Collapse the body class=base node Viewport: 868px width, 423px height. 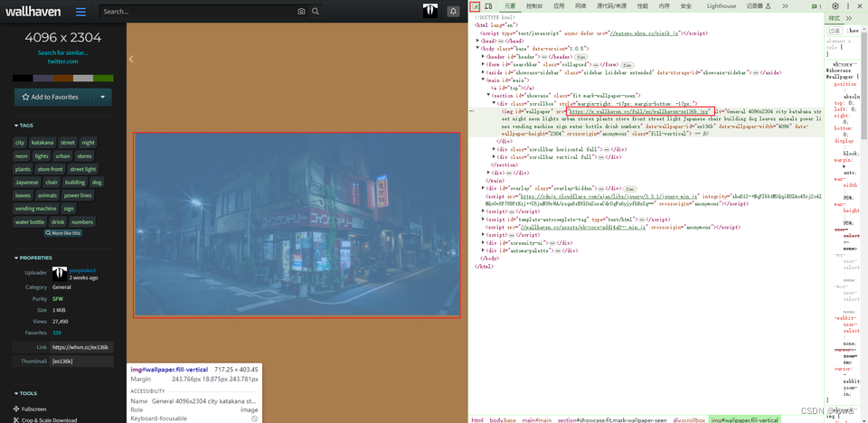click(x=478, y=48)
